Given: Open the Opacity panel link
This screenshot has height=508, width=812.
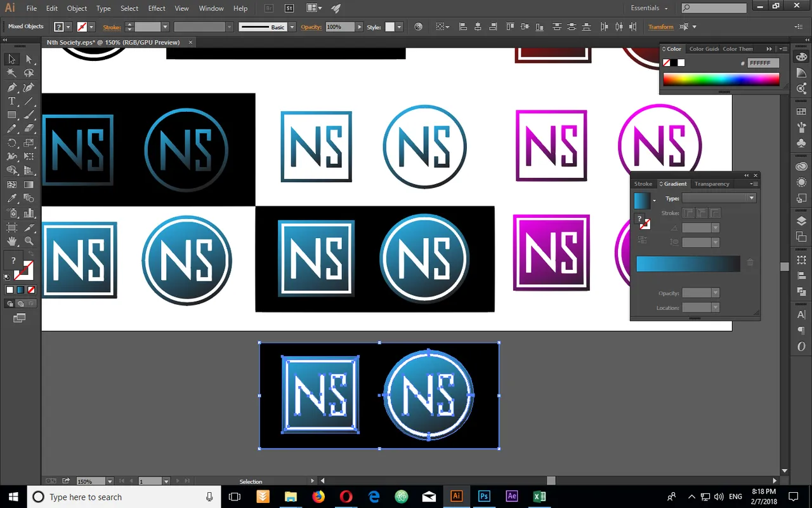Looking at the screenshot, I should [311, 27].
